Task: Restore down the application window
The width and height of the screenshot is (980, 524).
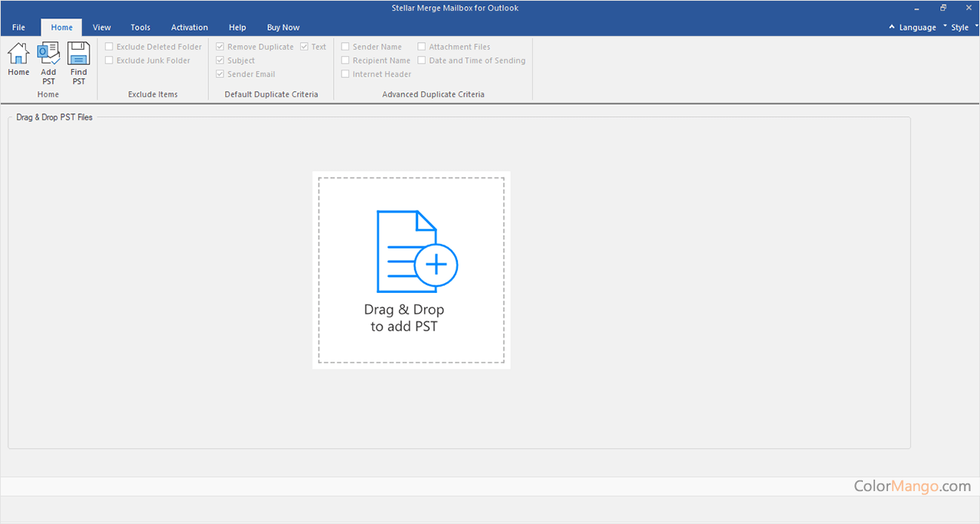Action: (944, 8)
